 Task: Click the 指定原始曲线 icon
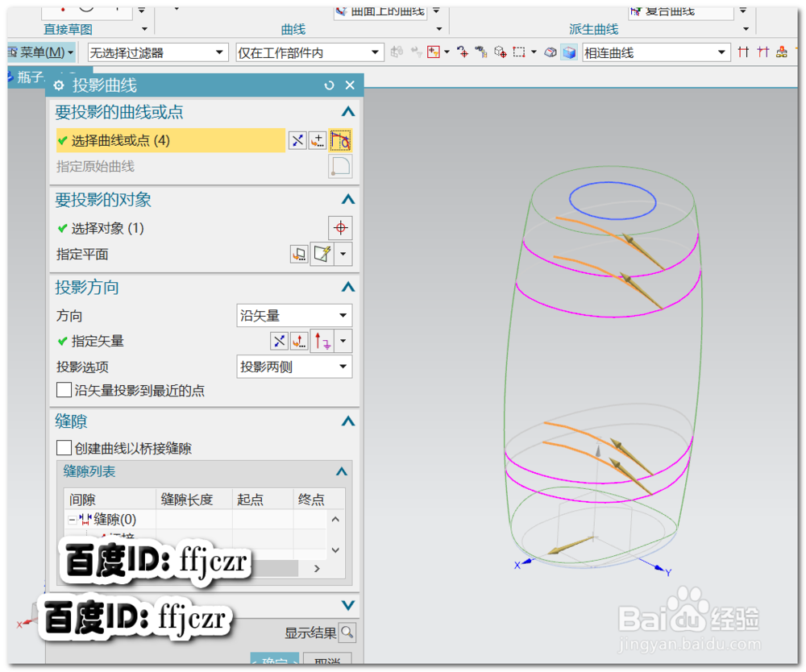tap(340, 167)
